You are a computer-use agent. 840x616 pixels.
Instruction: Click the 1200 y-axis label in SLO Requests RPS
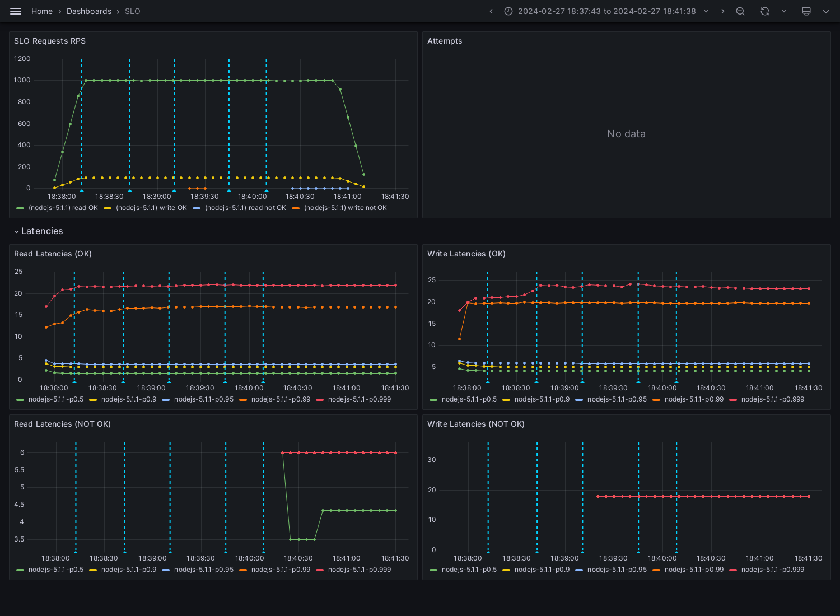(22, 59)
